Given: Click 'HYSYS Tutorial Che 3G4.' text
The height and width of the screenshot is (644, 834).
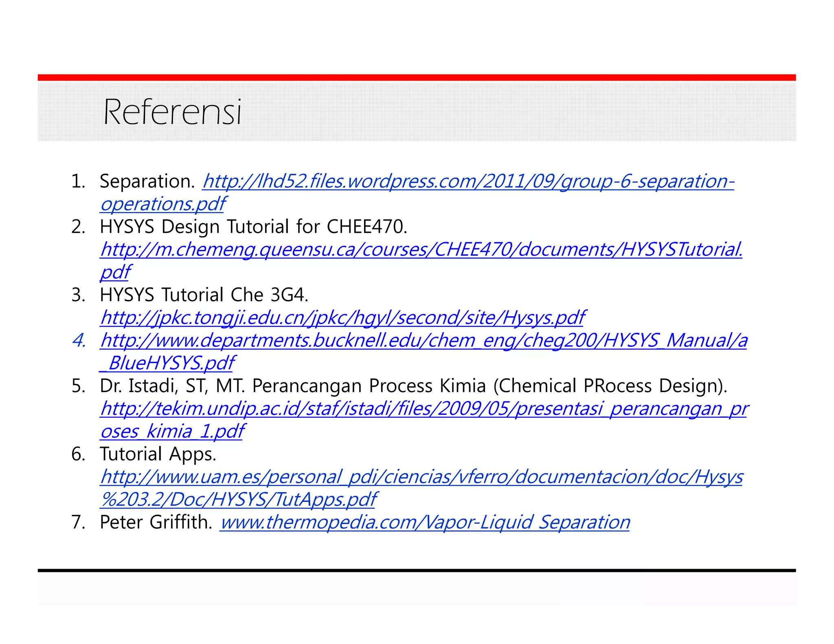Looking at the screenshot, I should (204, 295).
